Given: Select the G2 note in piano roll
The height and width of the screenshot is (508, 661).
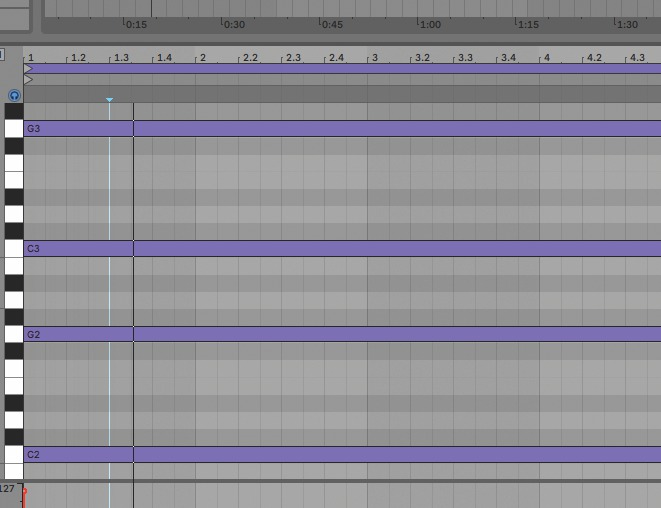Looking at the screenshot, I should (342, 334).
